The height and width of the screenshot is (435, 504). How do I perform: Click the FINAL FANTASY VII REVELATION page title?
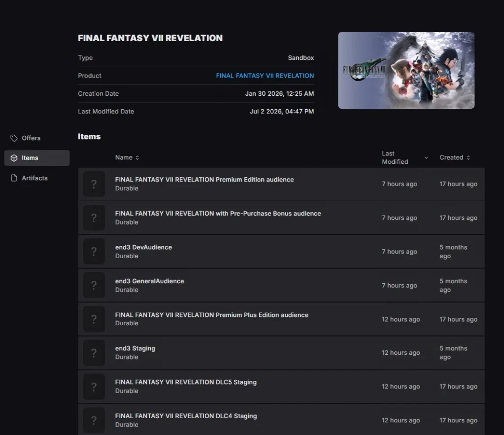point(150,38)
